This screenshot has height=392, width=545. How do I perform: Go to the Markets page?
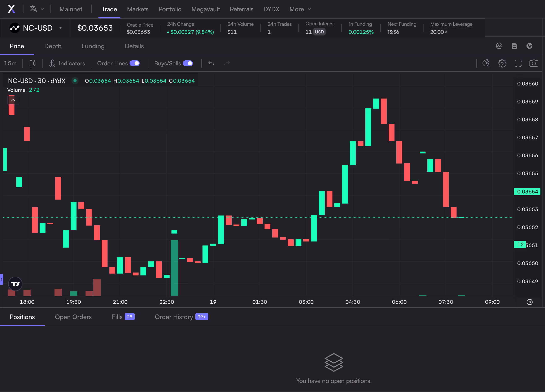click(138, 9)
